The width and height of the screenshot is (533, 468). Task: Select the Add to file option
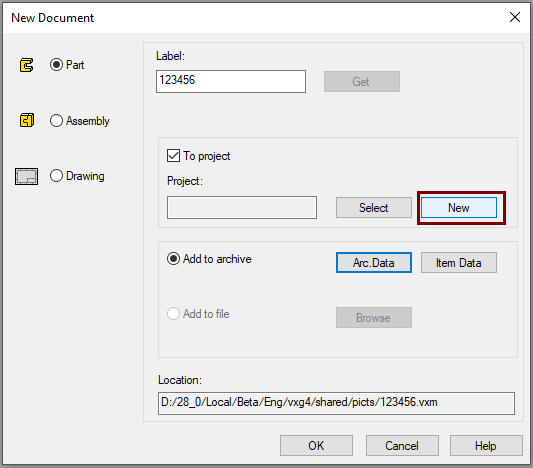point(173,313)
